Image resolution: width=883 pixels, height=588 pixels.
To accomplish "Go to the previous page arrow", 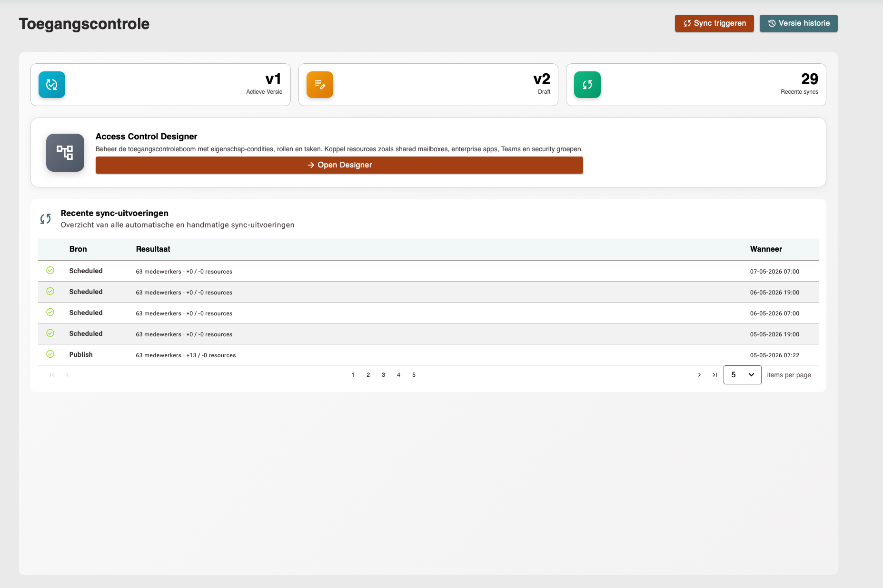I will [x=68, y=375].
